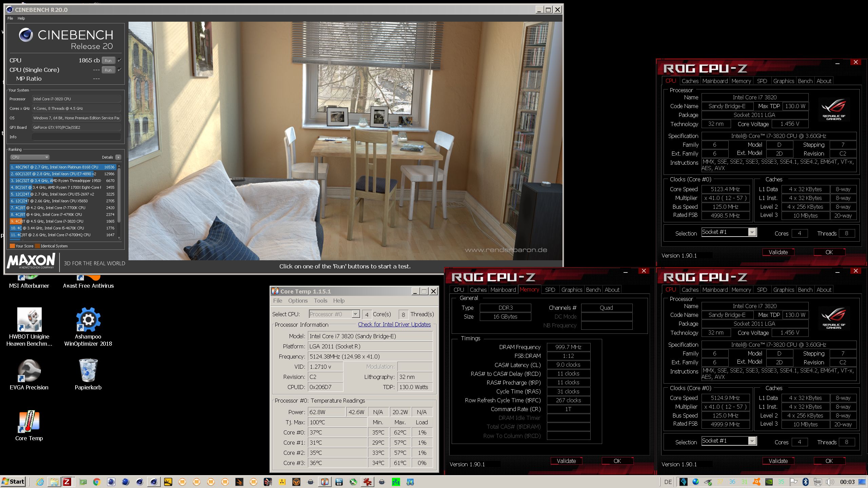Viewport: 868px width, 488px height.
Task: Run the Cinebench CPU test
Action: [x=108, y=60]
